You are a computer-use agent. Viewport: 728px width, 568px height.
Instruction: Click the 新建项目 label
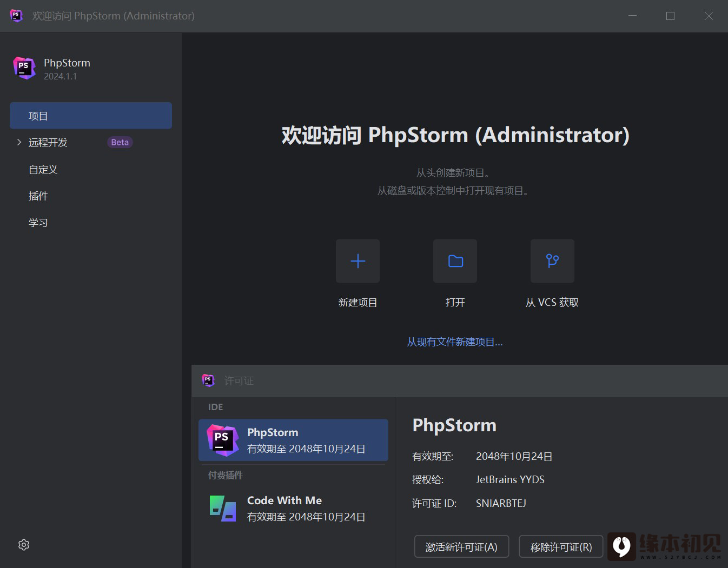pos(358,303)
